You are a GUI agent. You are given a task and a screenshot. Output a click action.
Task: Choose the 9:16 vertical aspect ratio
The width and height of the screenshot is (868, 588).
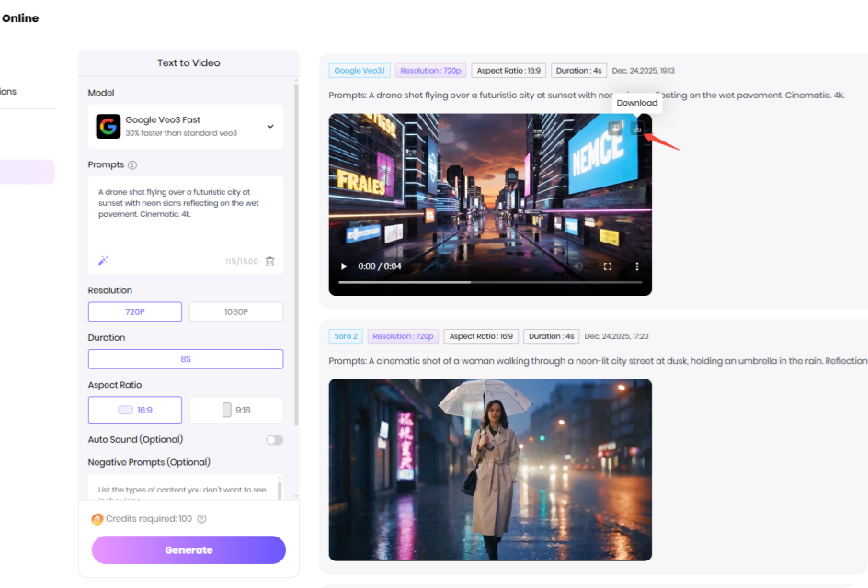[x=235, y=409]
